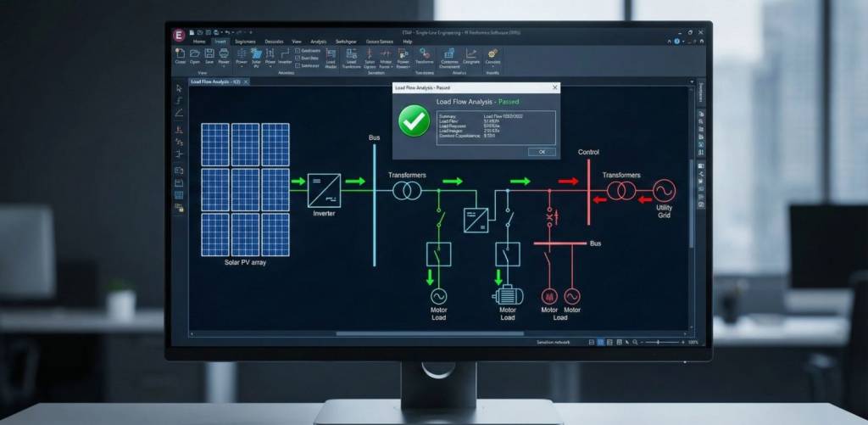
Task: Click the Inverter ribbon icon
Action: pos(285,53)
